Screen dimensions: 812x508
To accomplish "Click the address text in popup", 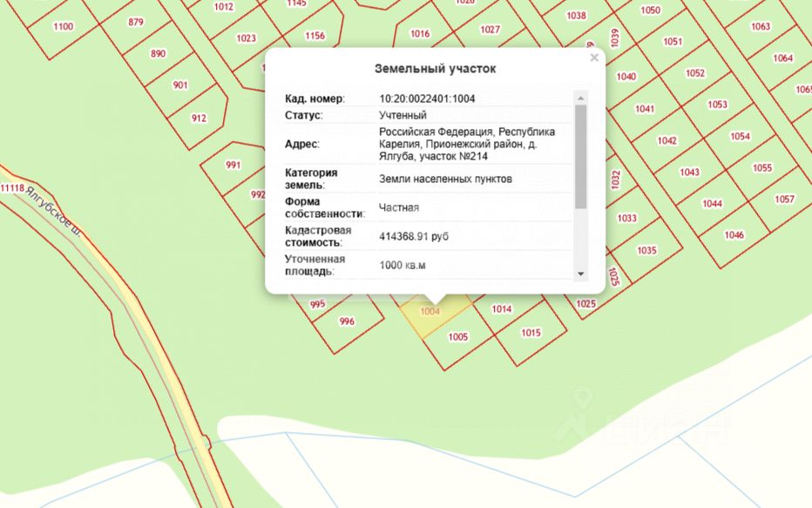I will (x=467, y=144).
